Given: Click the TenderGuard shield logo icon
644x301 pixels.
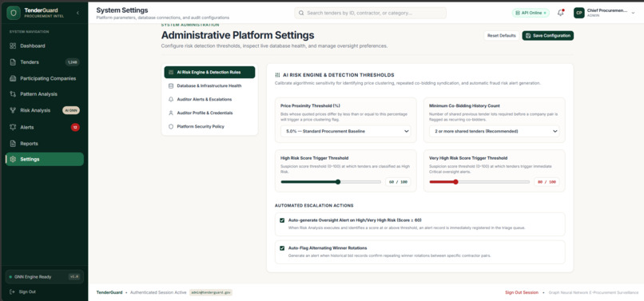Looking at the screenshot, I should [x=13, y=13].
